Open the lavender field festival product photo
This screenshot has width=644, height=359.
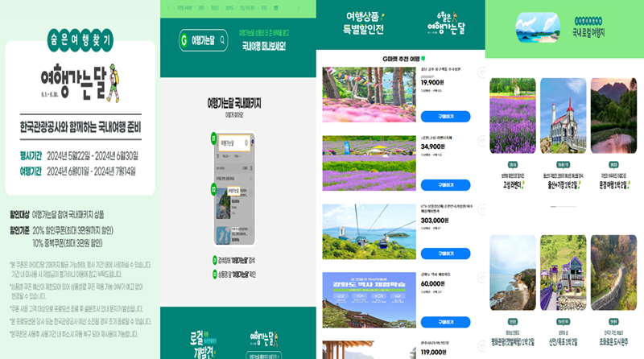click(369, 163)
